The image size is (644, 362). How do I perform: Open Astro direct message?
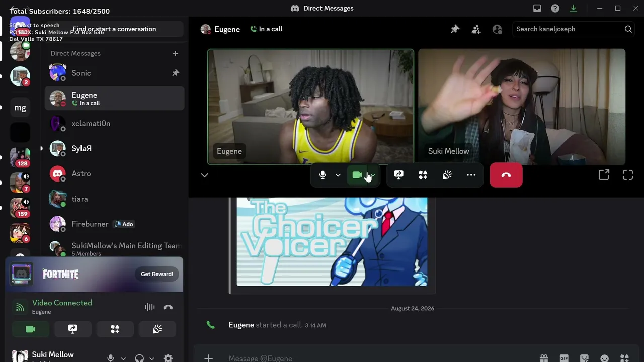click(x=115, y=173)
